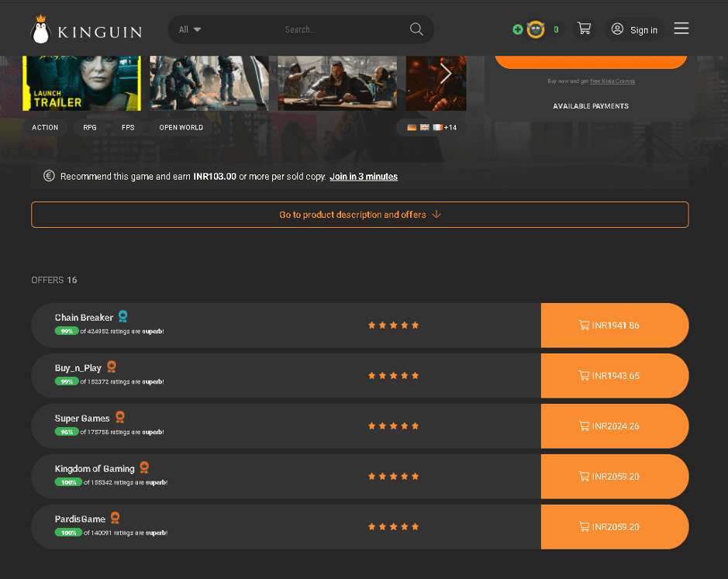Viewport: 728px width, 579px height.
Task: Click the euro coin icon in recommend banner
Action: pos(49,176)
